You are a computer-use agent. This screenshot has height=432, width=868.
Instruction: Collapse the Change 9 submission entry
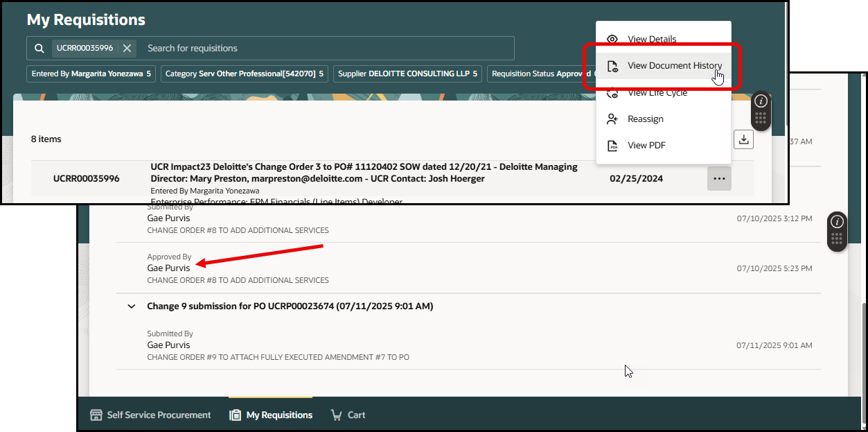pyautogui.click(x=132, y=306)
